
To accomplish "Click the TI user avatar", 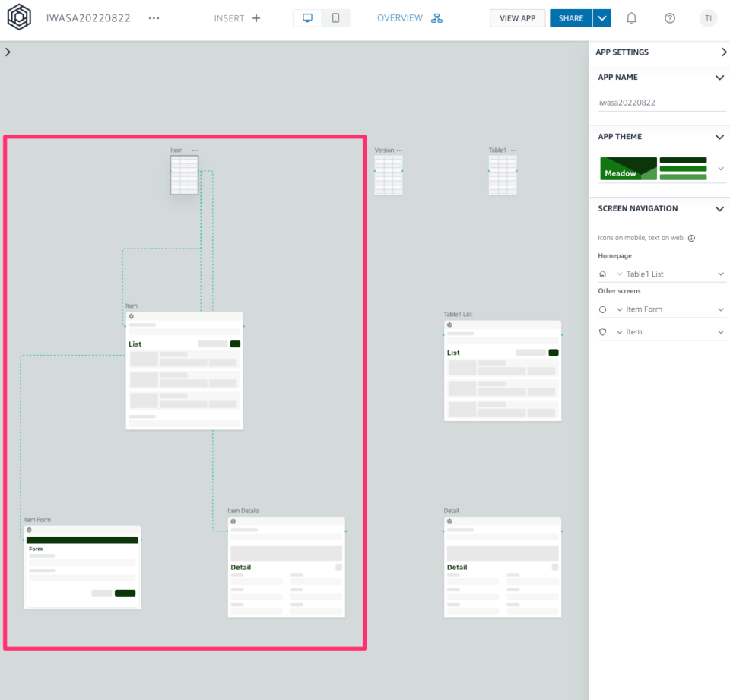I will click(708, 18).
